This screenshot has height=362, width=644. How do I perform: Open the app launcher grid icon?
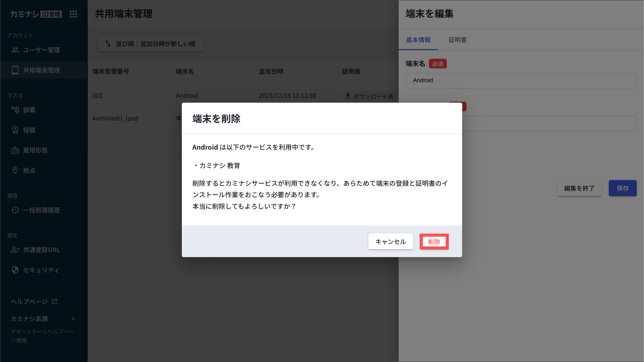pyautogui.click(x=73, y=14)
